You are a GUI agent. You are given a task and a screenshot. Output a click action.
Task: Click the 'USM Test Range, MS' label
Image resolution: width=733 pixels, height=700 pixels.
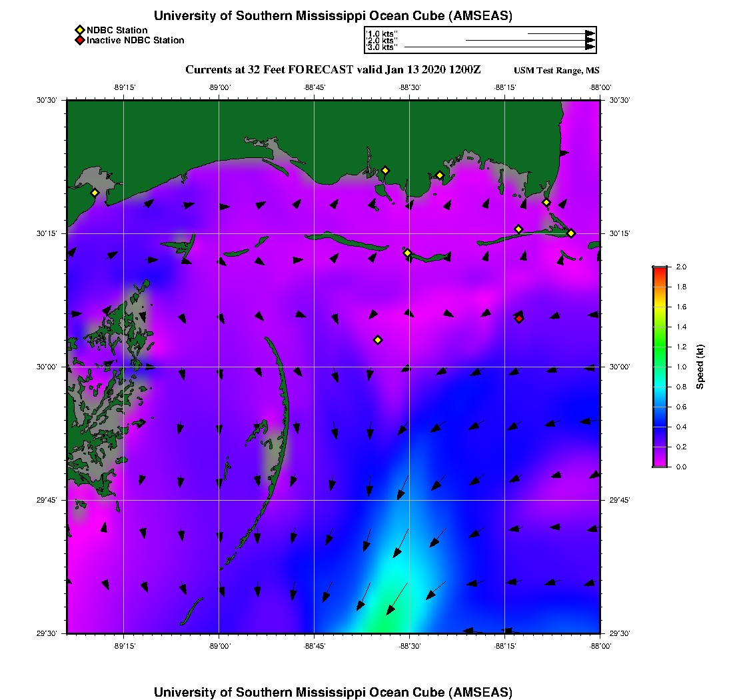556,71
